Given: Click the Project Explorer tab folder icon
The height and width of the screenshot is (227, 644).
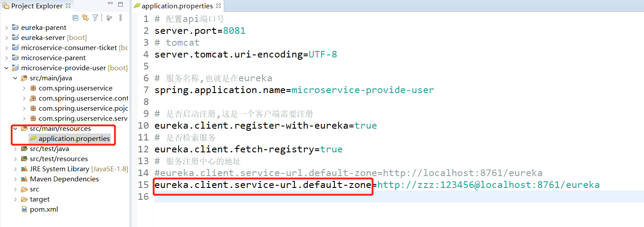Looking at the screenshot, I should [x=6, y=6].
